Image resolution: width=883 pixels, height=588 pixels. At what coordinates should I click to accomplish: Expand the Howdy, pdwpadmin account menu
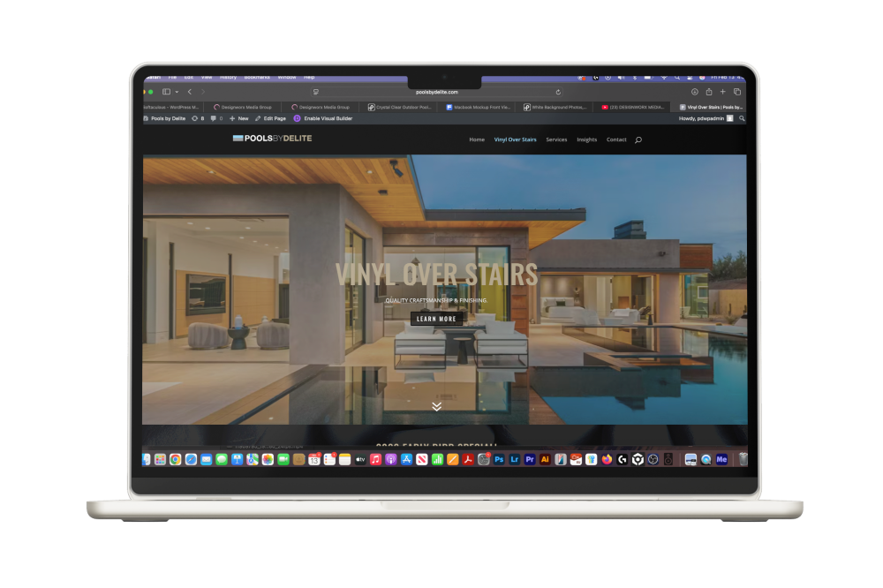coord(705,118)
